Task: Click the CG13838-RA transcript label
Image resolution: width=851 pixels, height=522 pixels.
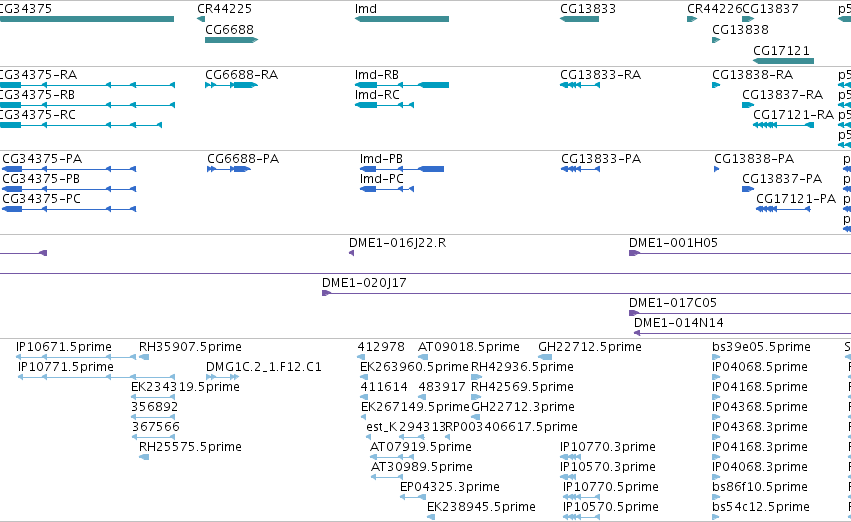Action: pos(752,74)
